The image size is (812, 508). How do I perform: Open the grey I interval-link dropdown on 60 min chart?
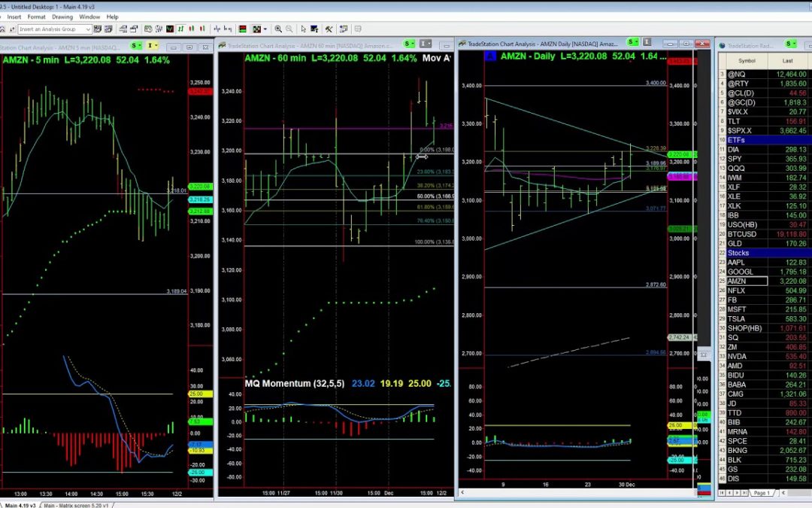click(x=425, y=44)
